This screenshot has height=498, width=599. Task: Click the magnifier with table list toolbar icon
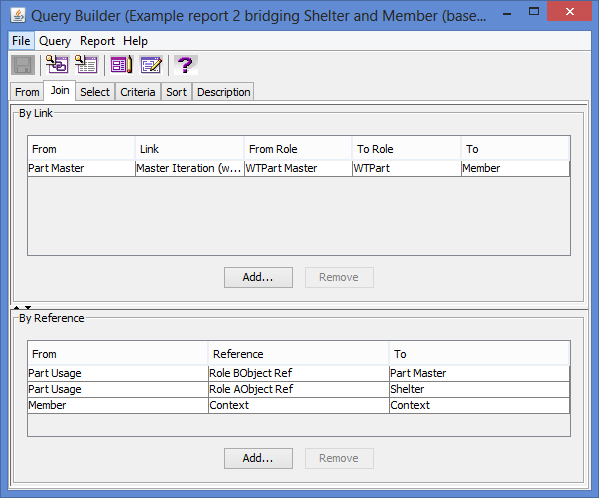[86, 65]
